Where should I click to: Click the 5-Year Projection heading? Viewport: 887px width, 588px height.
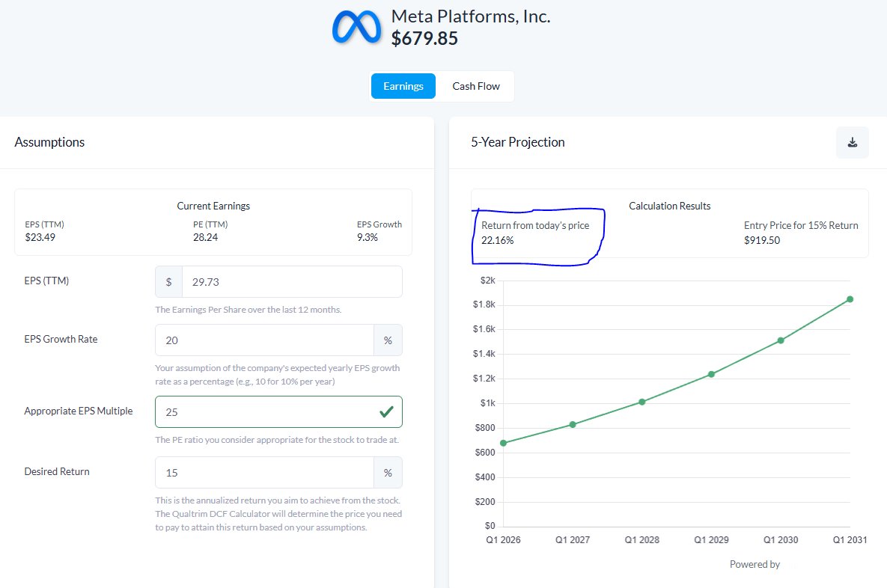click(518, 142)
